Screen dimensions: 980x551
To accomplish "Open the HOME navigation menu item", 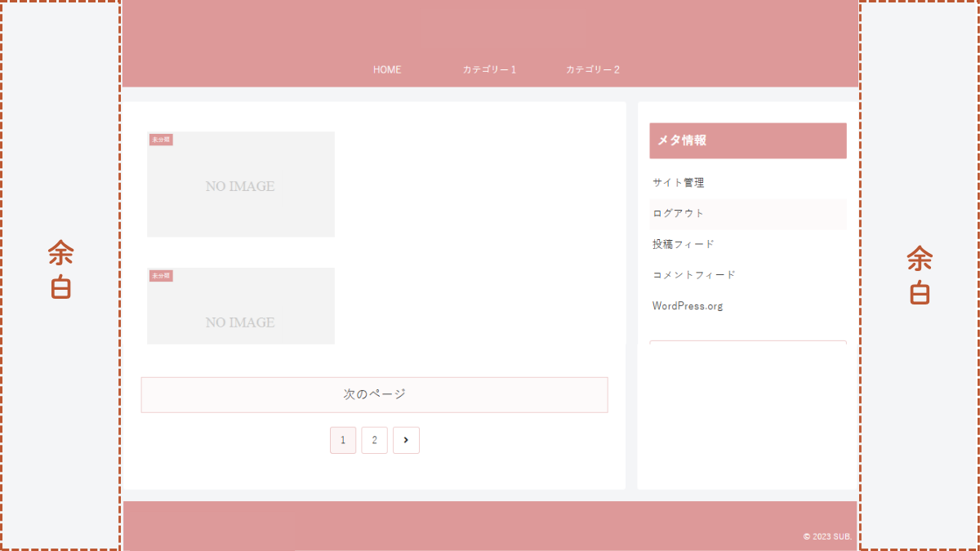I will click(387, 70).
